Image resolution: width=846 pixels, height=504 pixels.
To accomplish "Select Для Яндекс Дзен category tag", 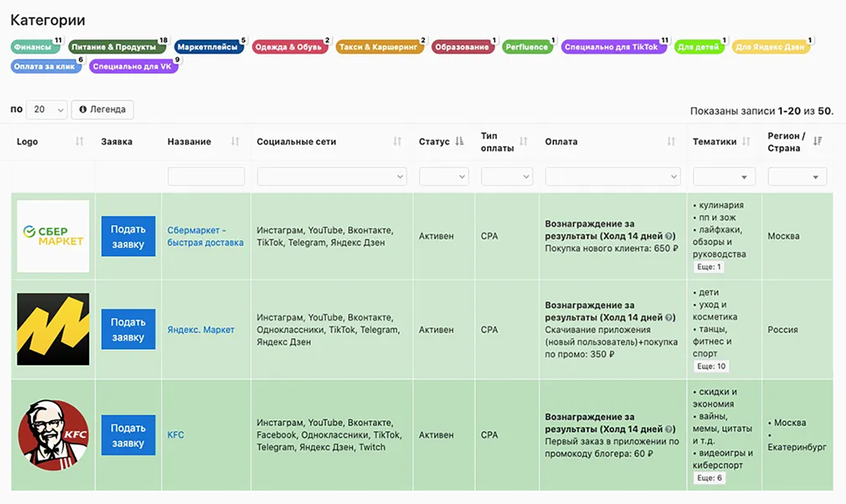I will click(771, 47).
